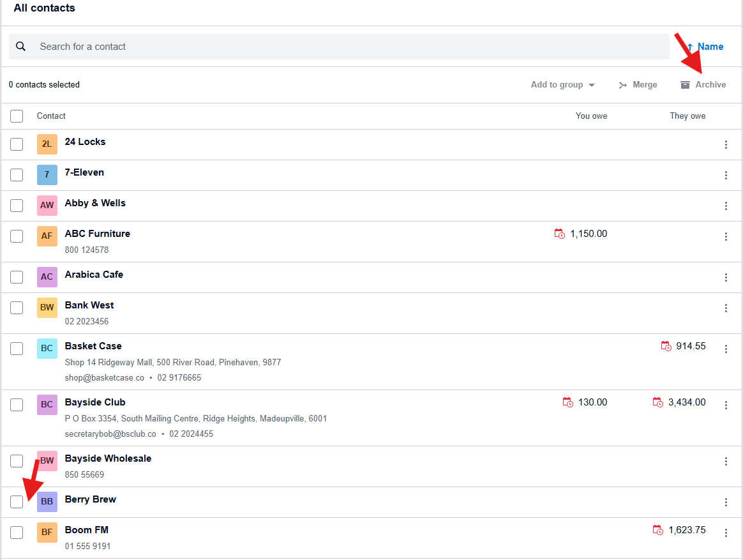This screenshot has height=560, width=743.
Task: Tick the Berry Brew checkbox
Action: [17, 502]
